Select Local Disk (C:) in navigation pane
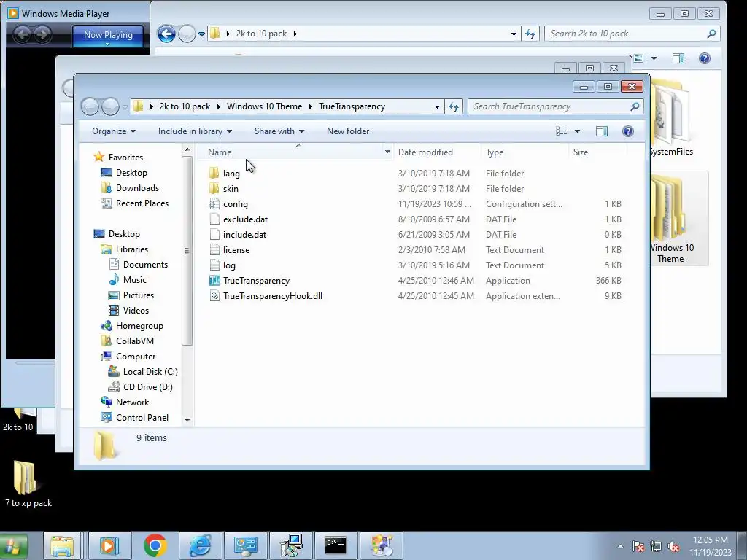 [150, 371]
